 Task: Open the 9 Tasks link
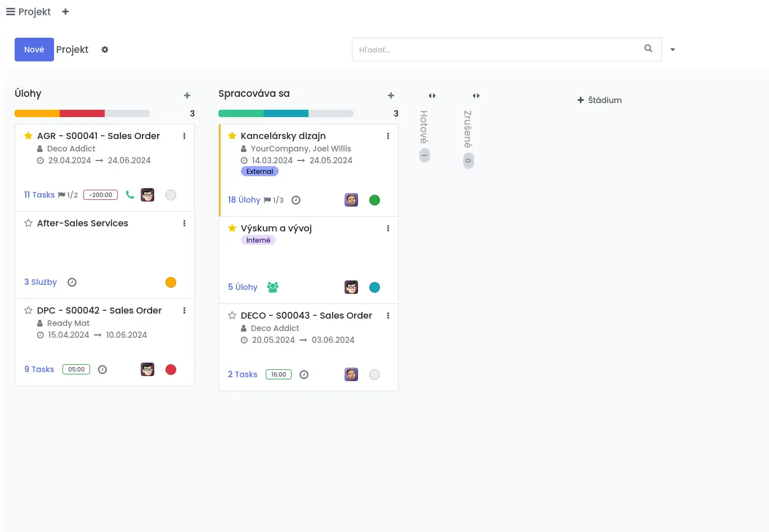(39, 369)
